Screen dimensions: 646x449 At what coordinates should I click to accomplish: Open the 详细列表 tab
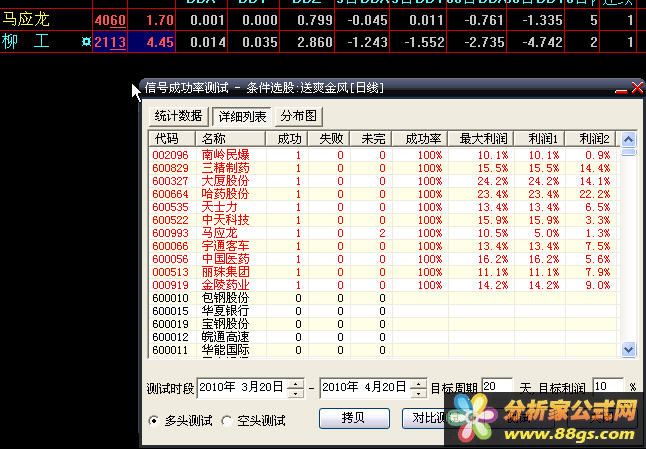point(242,117)
